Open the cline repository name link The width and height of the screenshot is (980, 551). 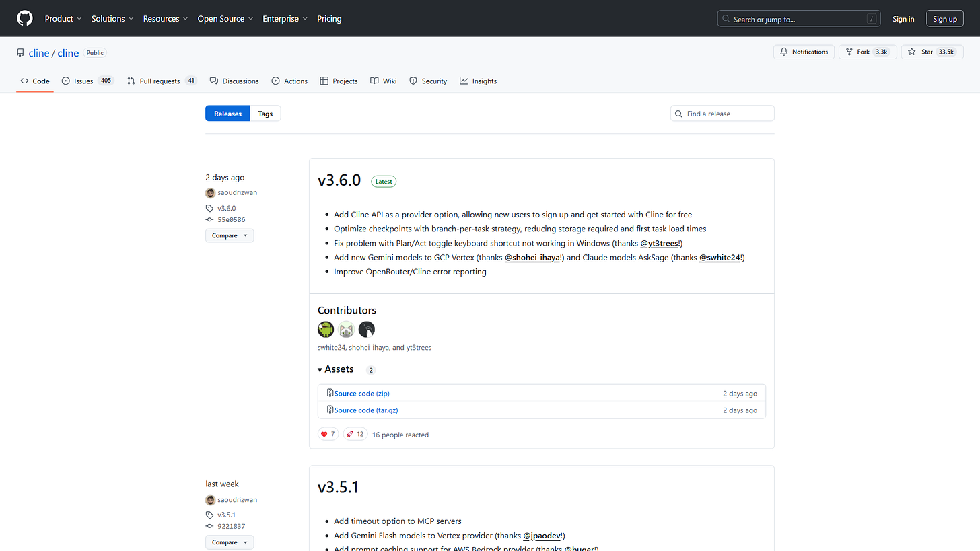(68, 53)
